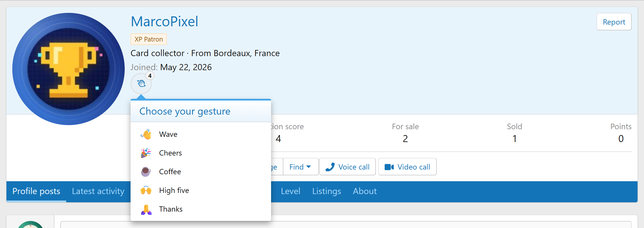Click the For sale value 2
This screenshot has width=644, height=228.
pos(405,139)
